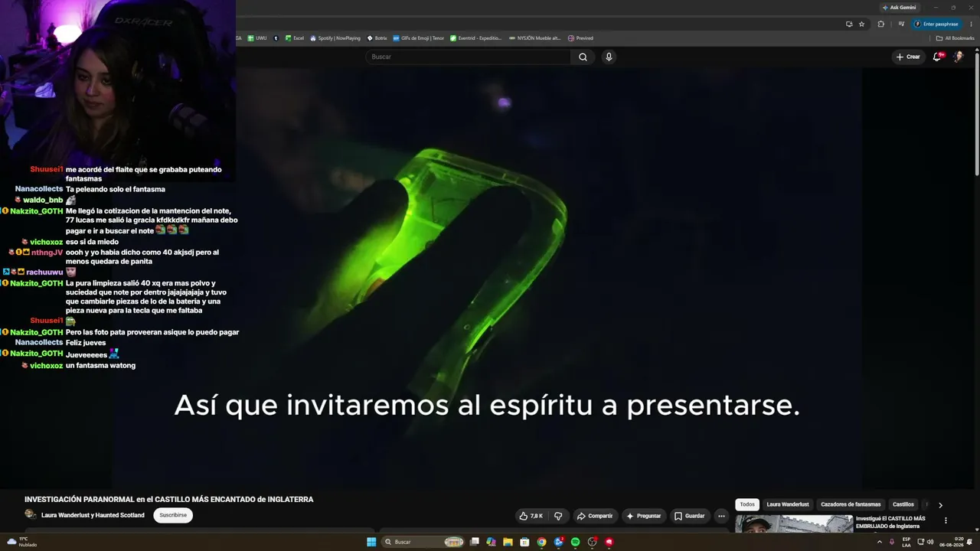Click chat message 'eso si da miedo'

[92, 242]
